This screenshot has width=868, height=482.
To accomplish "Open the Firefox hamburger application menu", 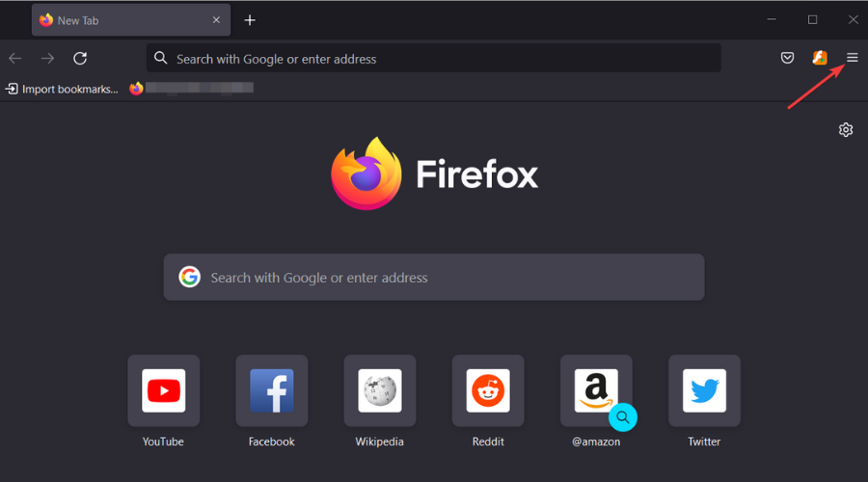I will [x=852, y=58].
